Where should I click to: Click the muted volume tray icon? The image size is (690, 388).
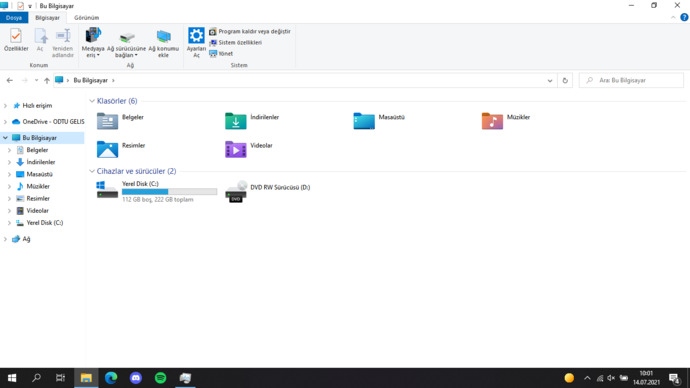[x=611, y=378]
